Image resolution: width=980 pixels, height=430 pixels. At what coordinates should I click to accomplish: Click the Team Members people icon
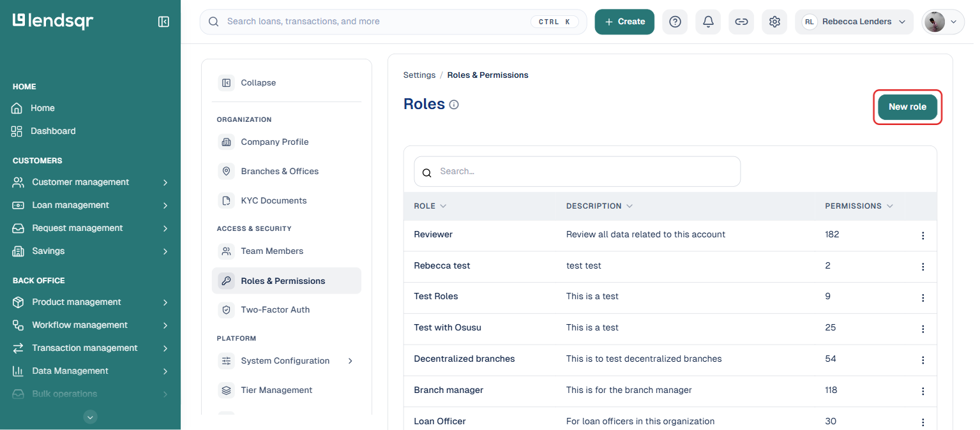[x=226, y=251]
